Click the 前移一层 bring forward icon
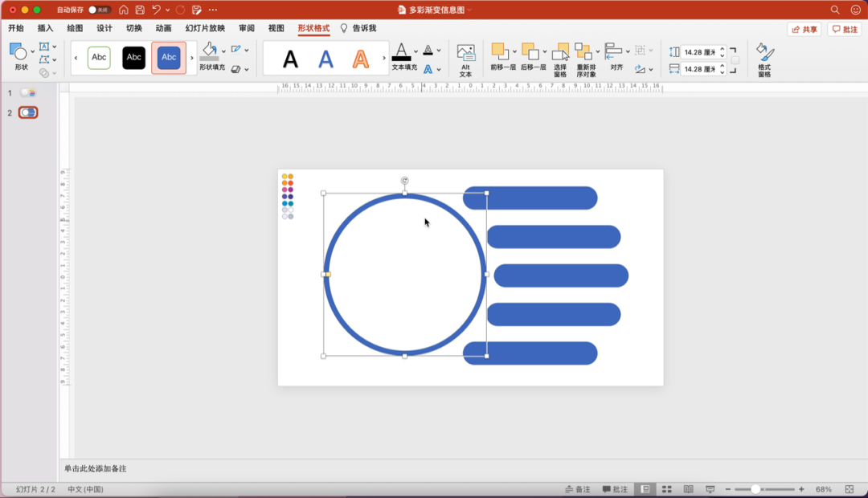868x498 pixels. coord(500,53)
